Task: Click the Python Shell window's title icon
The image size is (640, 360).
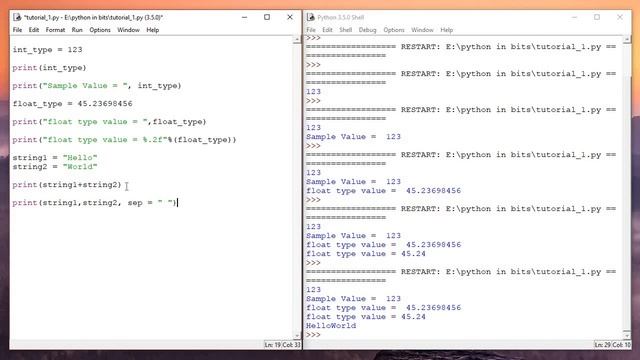Action: (x=311, y=17)
